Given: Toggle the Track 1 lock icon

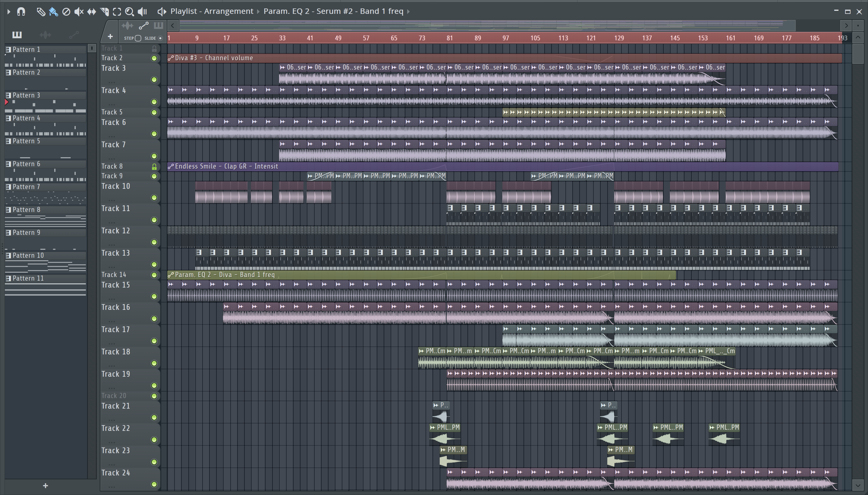Looking at the screenshot, I should click(x=154, y=48).
